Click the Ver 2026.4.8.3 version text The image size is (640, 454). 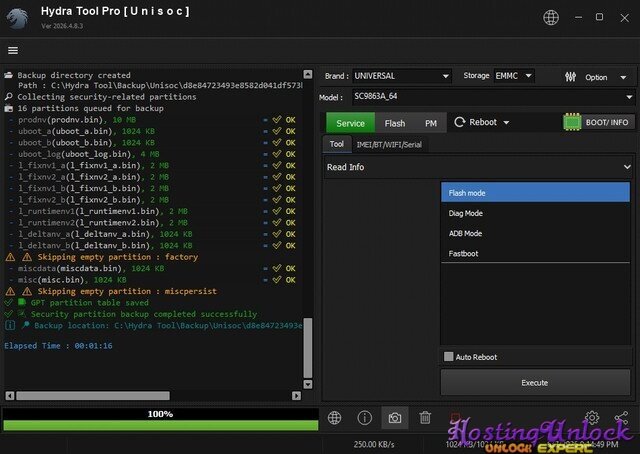62,26
